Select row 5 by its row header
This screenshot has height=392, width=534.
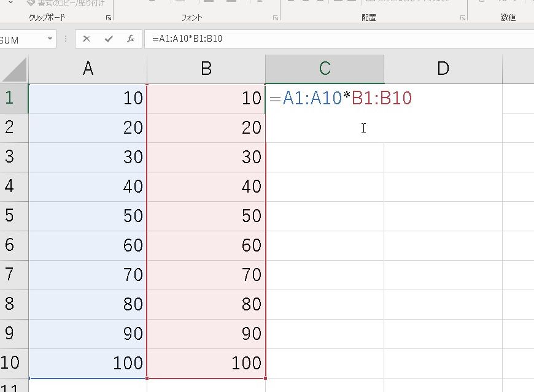11,216
